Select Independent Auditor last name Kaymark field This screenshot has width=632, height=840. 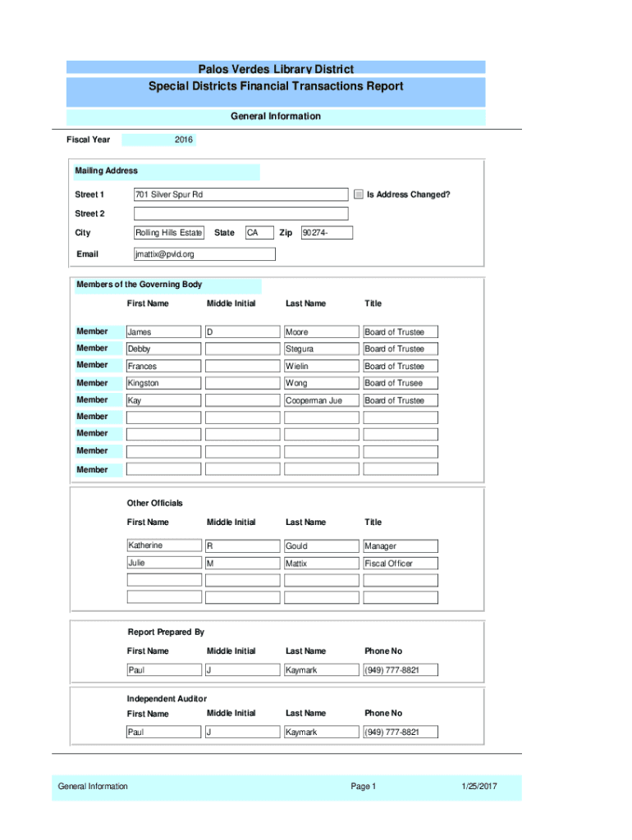tap(321, 732)
